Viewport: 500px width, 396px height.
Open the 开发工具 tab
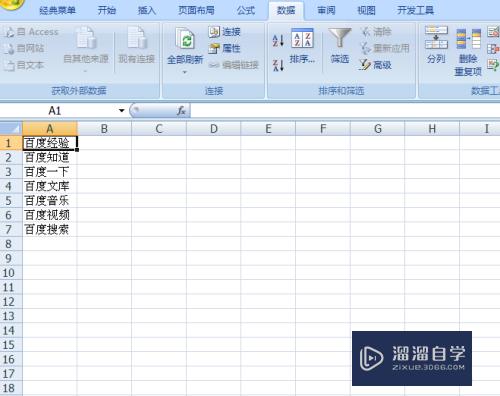click(415, 10)
